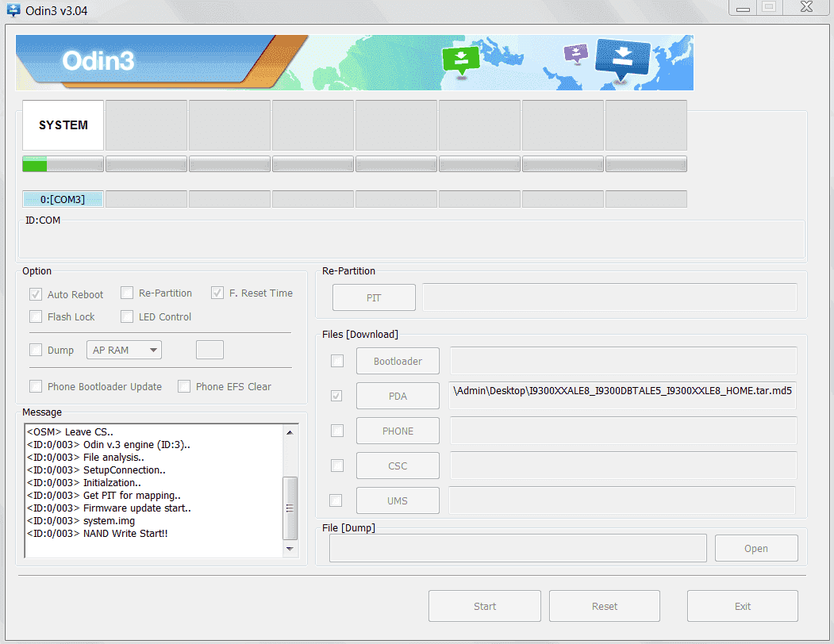834x644 pixels.
Task: Click the PIT file path field
Action: point(609,297)
